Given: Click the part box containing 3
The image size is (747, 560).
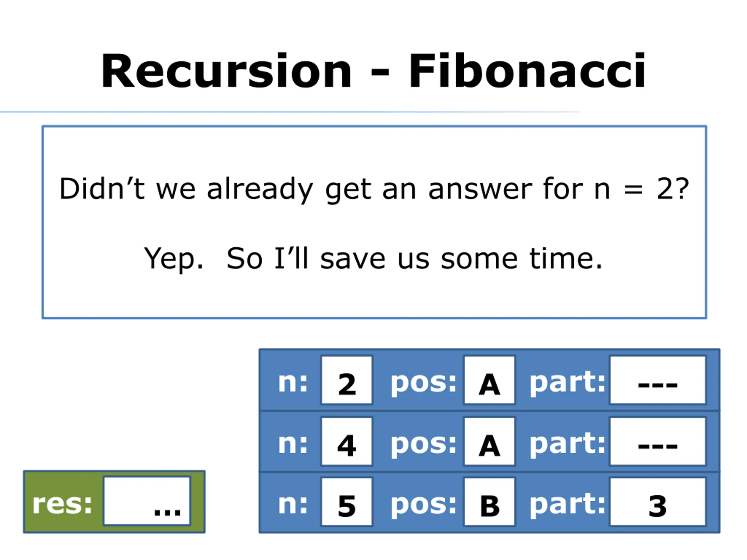Looking at the screenshot, I should coord(658,502).
